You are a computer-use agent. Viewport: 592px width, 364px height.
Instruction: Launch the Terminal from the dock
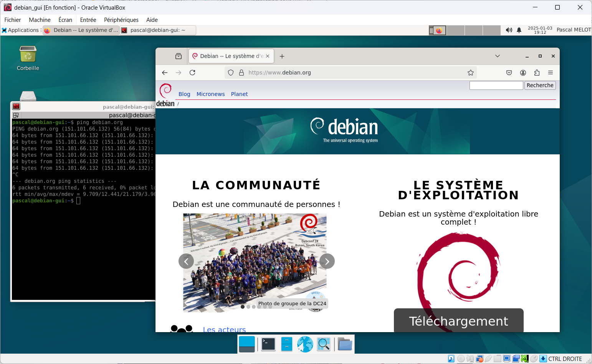tap(268, 344)
